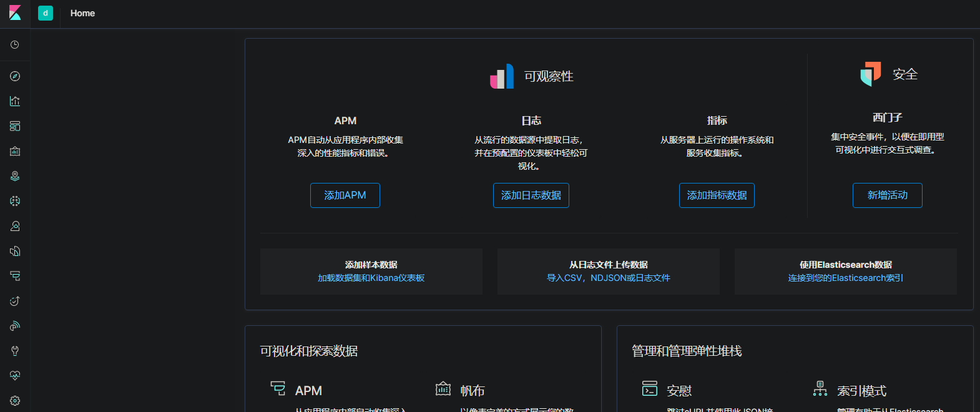The image size is (980, 412).
Task: Open Uptime icon in sidebar
Action: coord(15,301)
